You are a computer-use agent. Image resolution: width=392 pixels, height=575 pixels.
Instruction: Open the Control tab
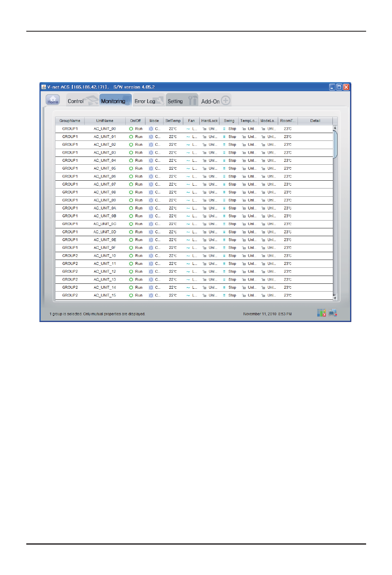(x=83, y=101)
